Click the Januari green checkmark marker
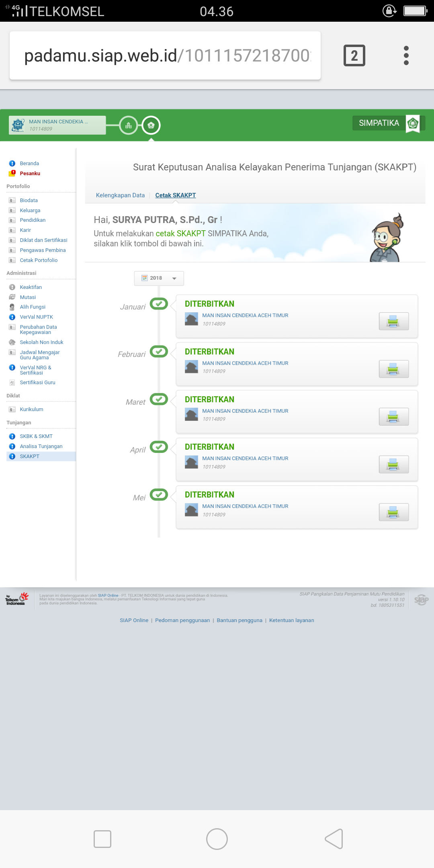The height and width of the screenshot is (868, 434). click(159, 304)
